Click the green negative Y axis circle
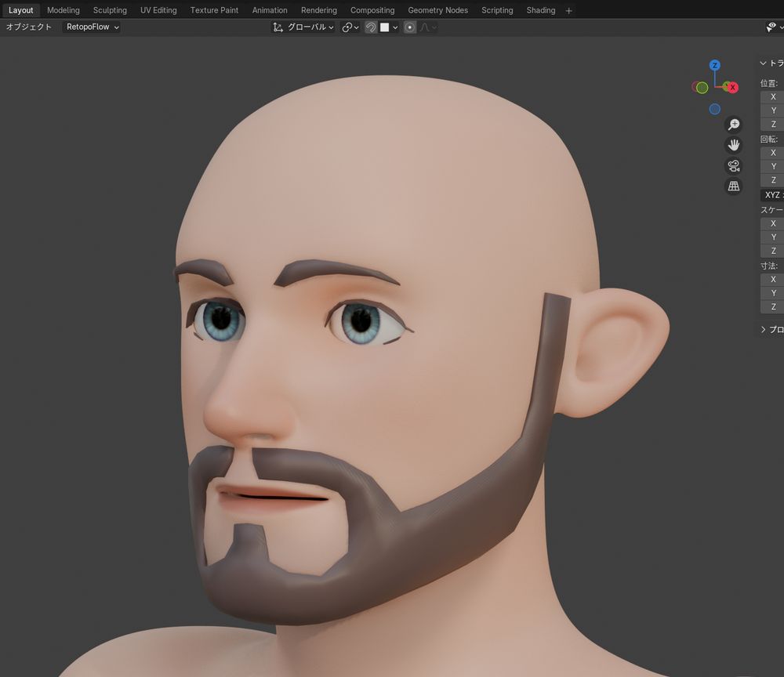 pyautogui.click(x=702, y=88)
